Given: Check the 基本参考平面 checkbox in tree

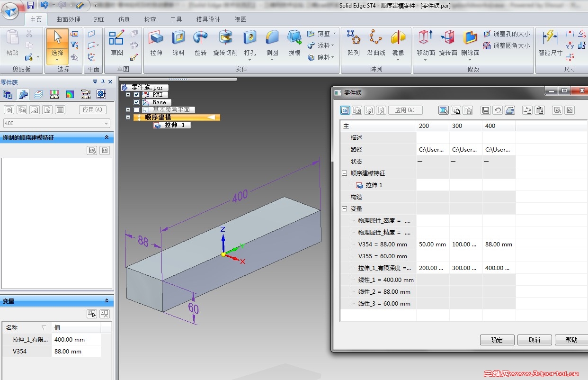Looking at the screenshot, I should (137, 110).
